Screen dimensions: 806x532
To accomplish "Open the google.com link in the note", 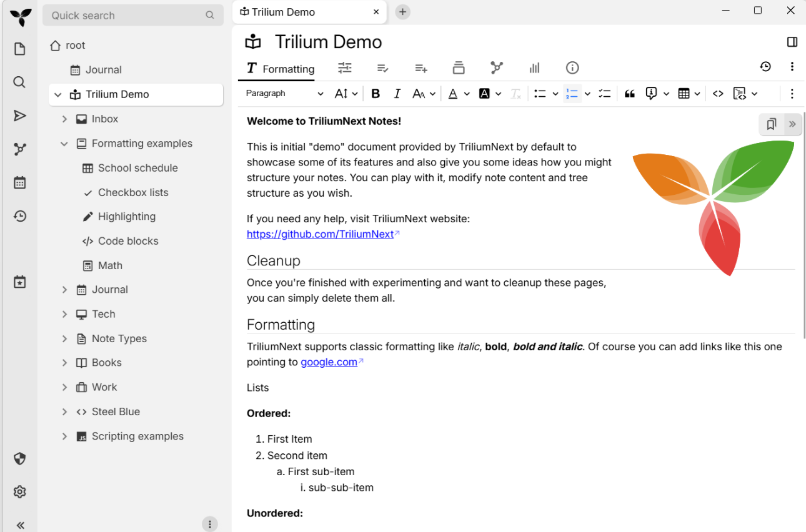I will pyautogui.click(x=328, y=362).
